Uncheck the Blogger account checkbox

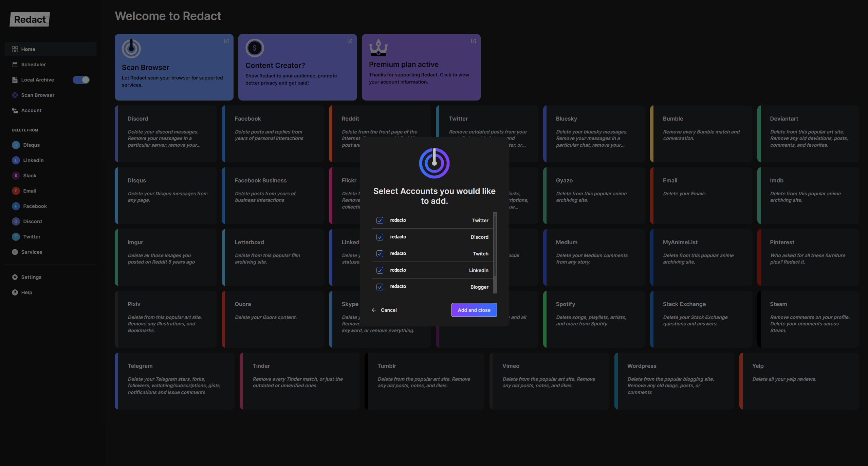[380, 287]
